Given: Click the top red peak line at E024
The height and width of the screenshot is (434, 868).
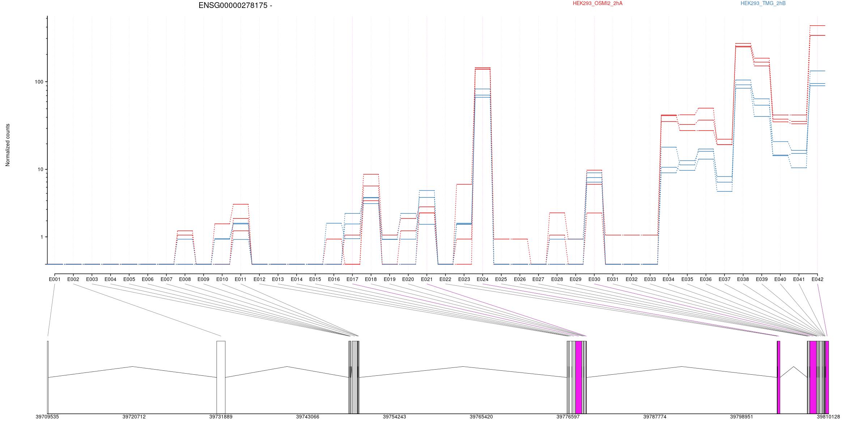Looking at the screenshot, I should point(482,68).
